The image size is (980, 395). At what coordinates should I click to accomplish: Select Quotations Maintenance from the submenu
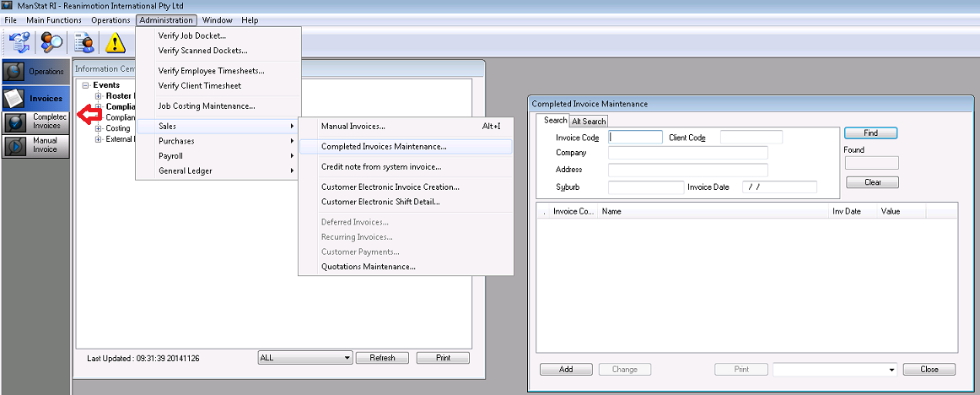pyautogui.click(x=368, y=267)
